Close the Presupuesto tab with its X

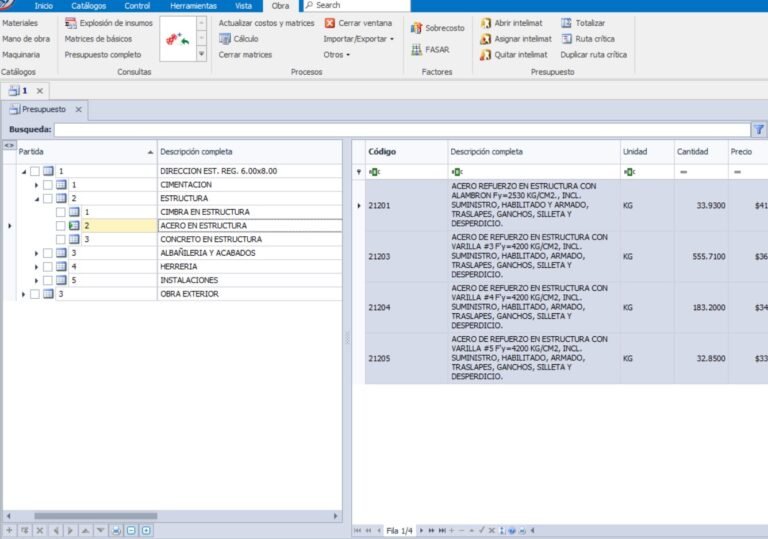(78, 109)
